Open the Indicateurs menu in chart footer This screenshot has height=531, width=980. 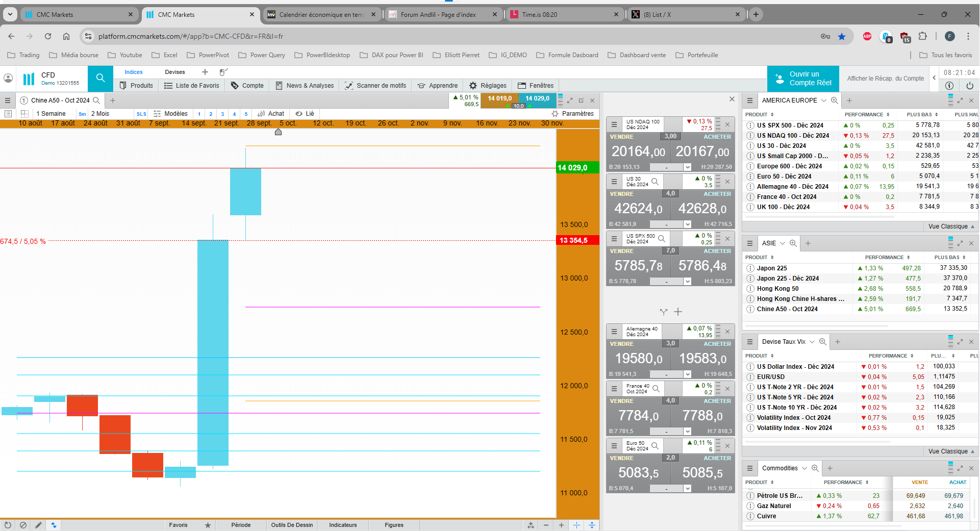(x=343, y=525)
